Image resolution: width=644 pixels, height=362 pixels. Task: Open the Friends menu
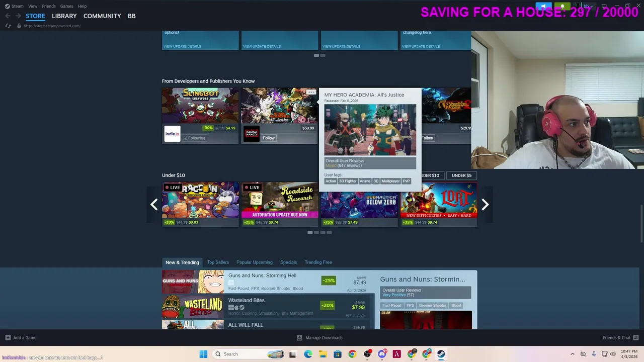49,6
